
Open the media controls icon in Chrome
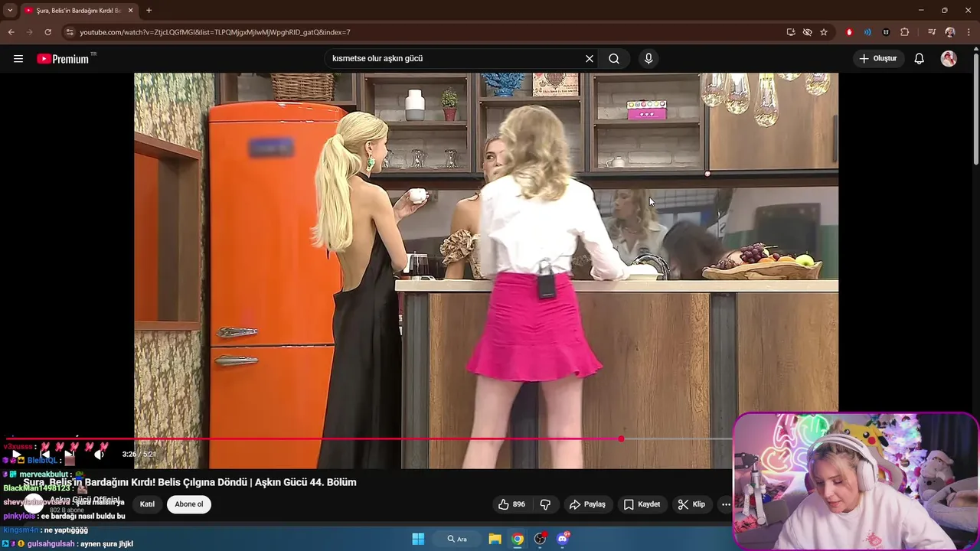click(x=932, y=32)
